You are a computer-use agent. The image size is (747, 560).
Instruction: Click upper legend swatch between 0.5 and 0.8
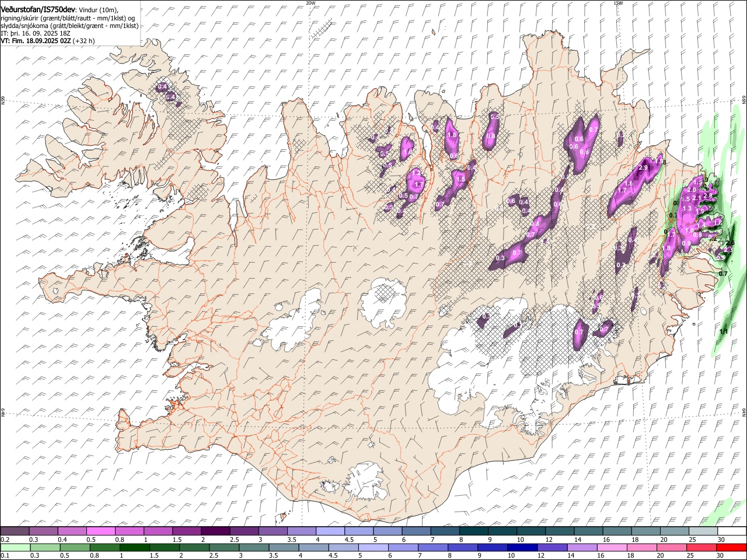tap(100, 531)
